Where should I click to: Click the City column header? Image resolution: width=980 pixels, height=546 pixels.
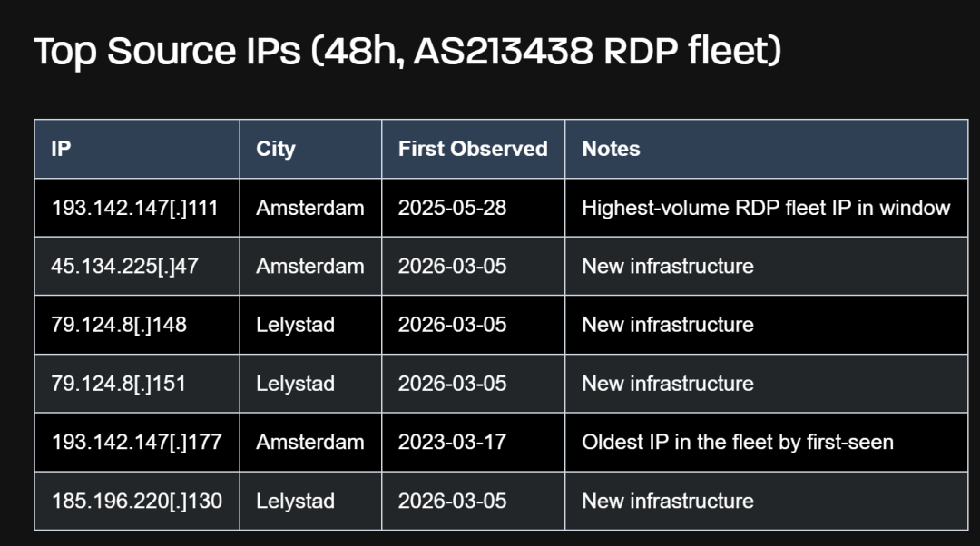tap(276, 149)
